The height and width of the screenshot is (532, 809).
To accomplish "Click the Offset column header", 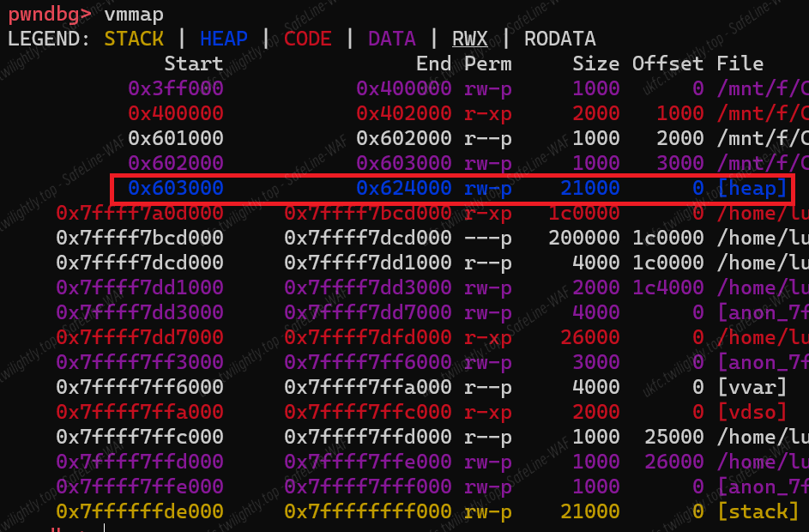I will pos(667,63).
